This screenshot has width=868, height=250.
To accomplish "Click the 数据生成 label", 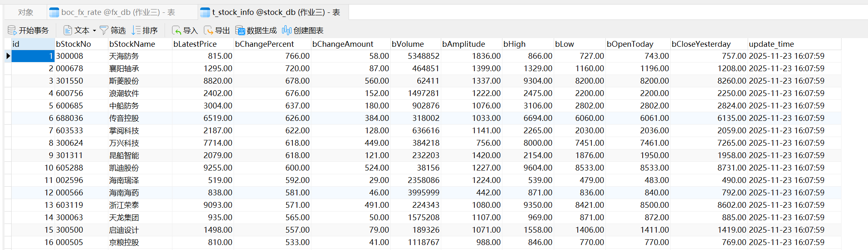I will tap(262, 31).
